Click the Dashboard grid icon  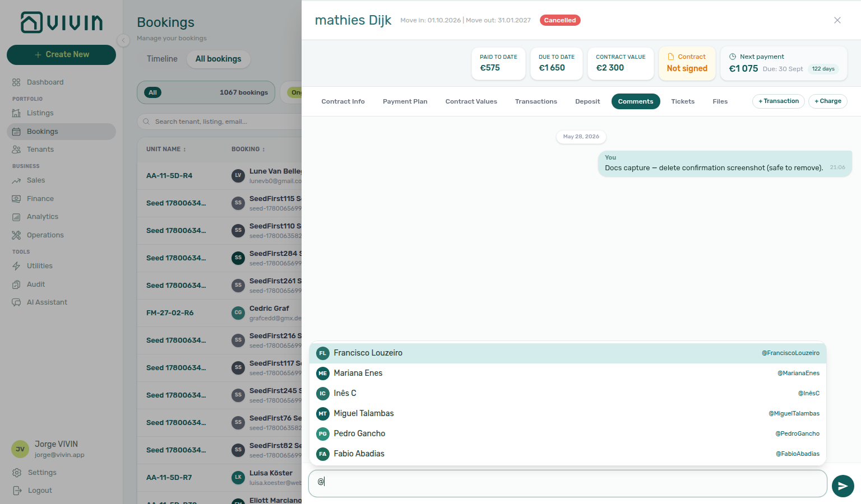click(16, 82)
